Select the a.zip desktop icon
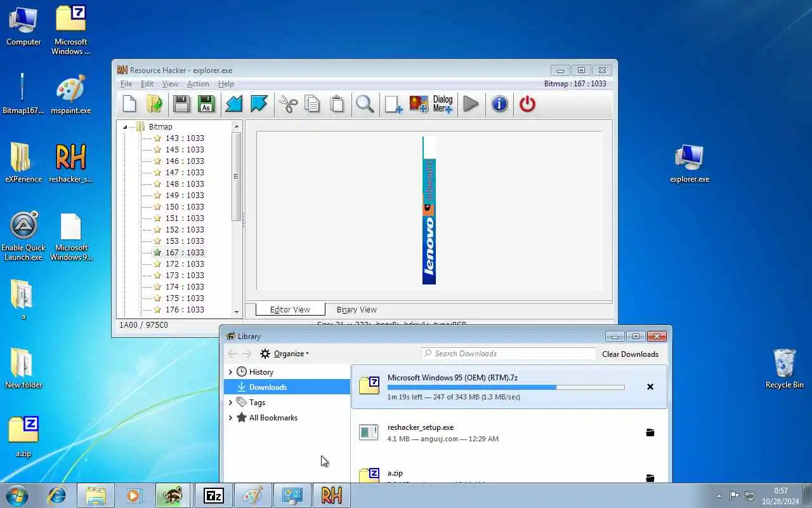Viewport: 812px width, 508px height. pos(23,437)
